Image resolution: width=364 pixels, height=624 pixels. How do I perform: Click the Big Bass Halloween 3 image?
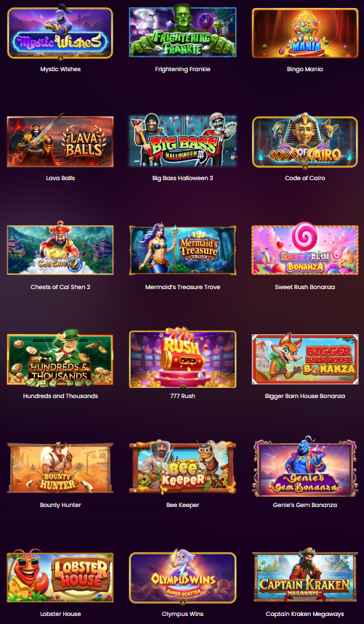(x=182, y=141)
